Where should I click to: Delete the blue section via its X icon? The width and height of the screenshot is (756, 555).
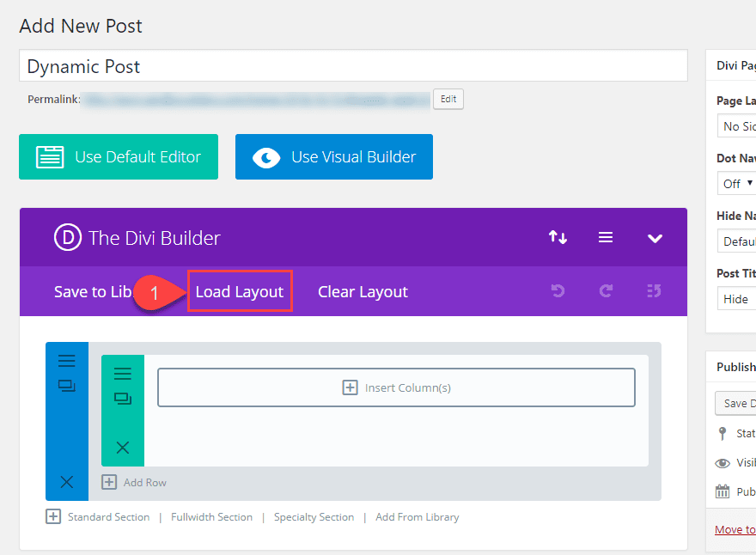click(x=66, y=482)
